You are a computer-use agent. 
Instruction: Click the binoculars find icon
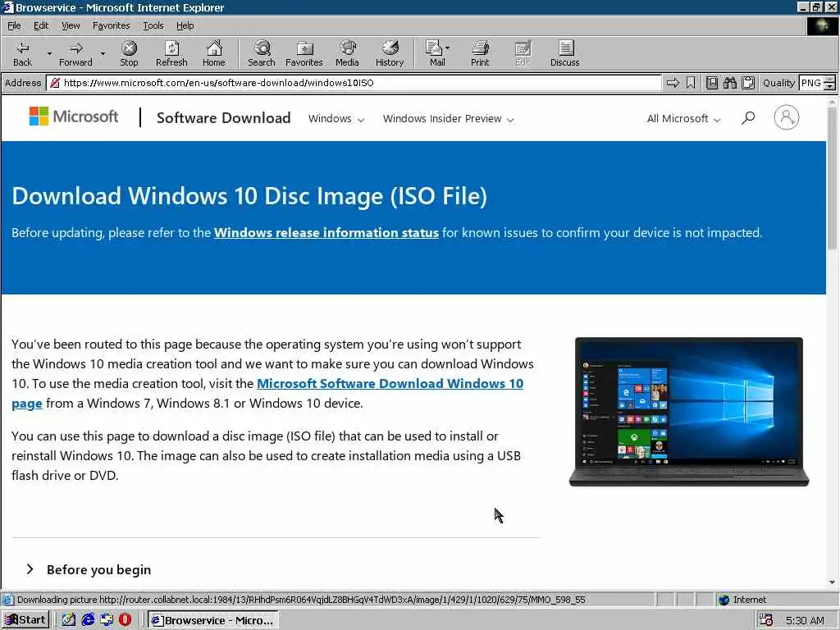729,83
